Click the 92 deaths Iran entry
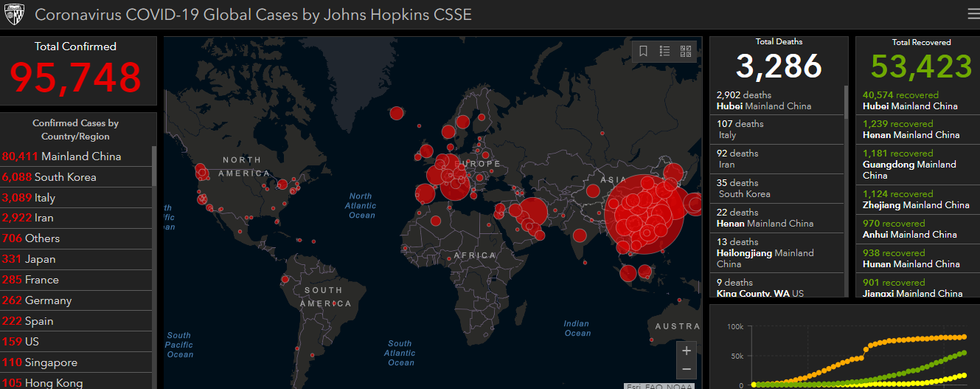Image resolution: width=980 pixels, height=389 pixels. 777,159
